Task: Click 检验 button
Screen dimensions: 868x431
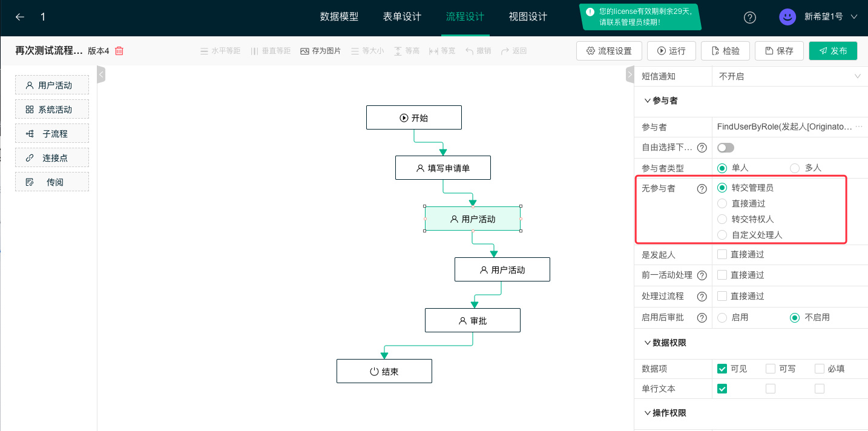Action: click(x=725, y=51)
